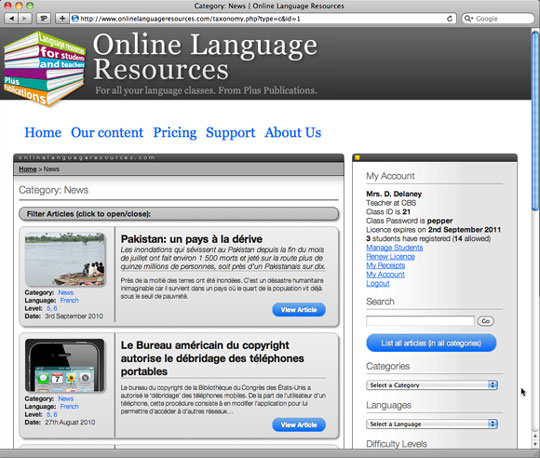This screenshot has height=458, width=540.
Task: Click Home breadcrumb link
Action: [28, 169]
